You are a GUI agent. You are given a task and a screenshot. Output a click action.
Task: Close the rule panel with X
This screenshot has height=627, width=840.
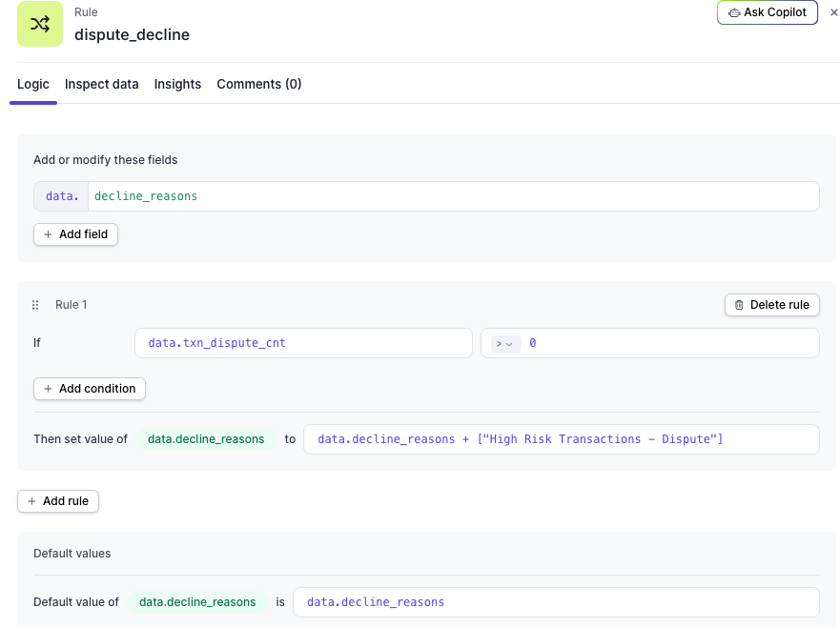[x=833, y=12]
